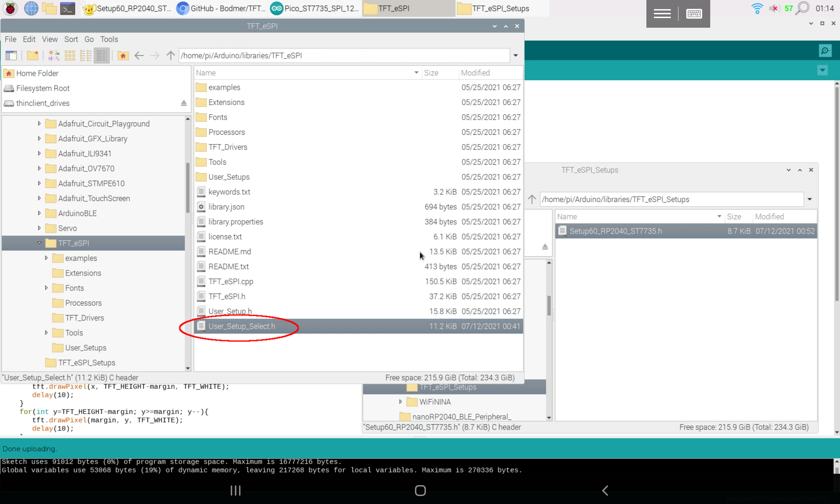Unmute the volume in the system tray
The image size is (840, 504).
(774, 8)
